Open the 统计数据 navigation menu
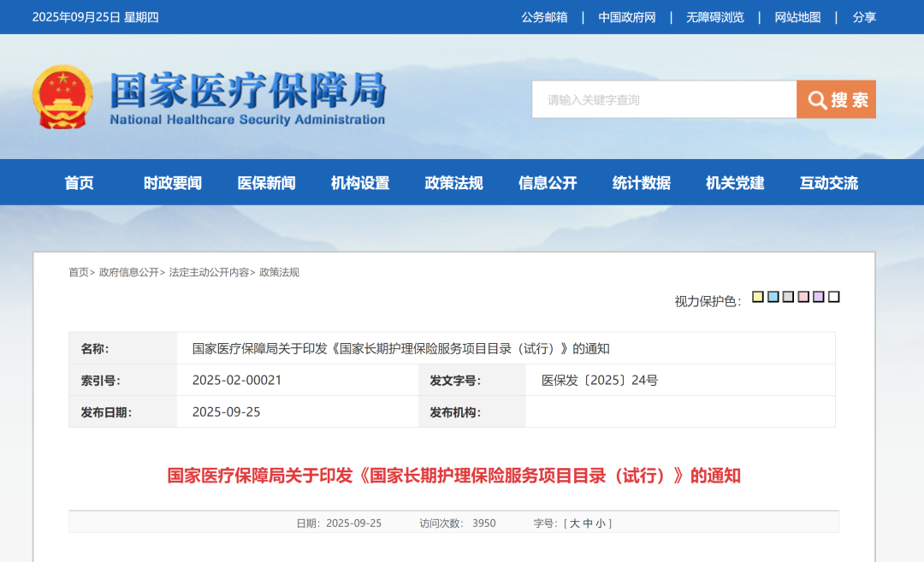The image size is (924, 562). (641, 183)
